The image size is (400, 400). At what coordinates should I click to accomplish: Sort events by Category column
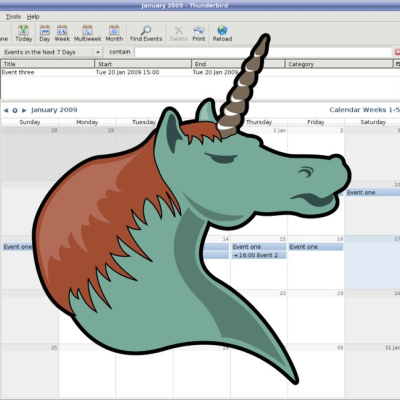click(339, 64)
